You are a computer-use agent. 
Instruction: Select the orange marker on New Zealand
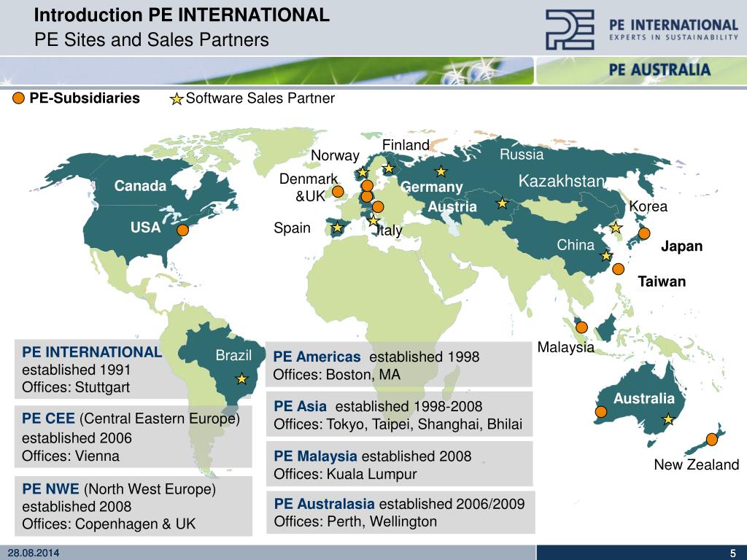(712, 440)
